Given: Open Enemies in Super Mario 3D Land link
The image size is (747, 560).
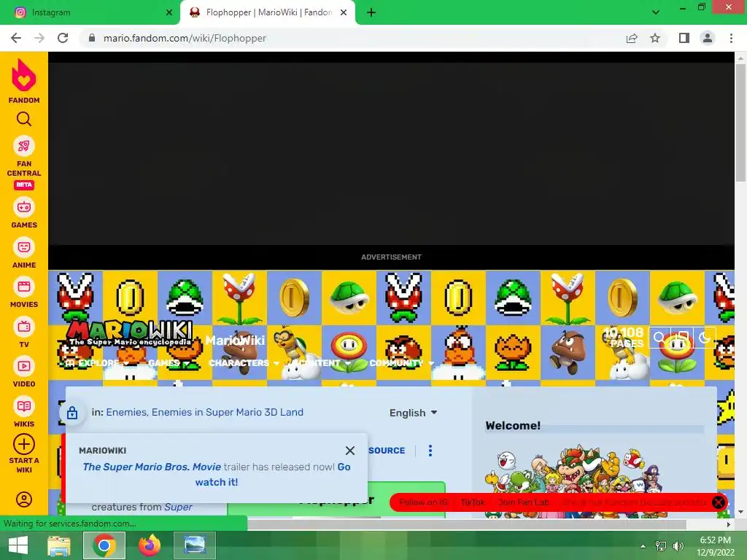Looking at the screenshot, I should click(228, 413).
